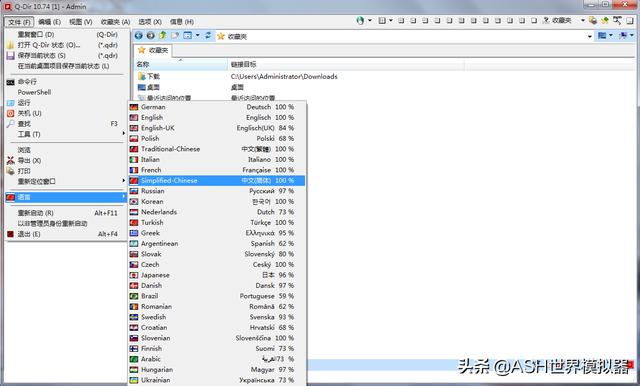Select English (Englisch 100%) language
This screenshot has width=640, height=386.
tap(217, 118)
